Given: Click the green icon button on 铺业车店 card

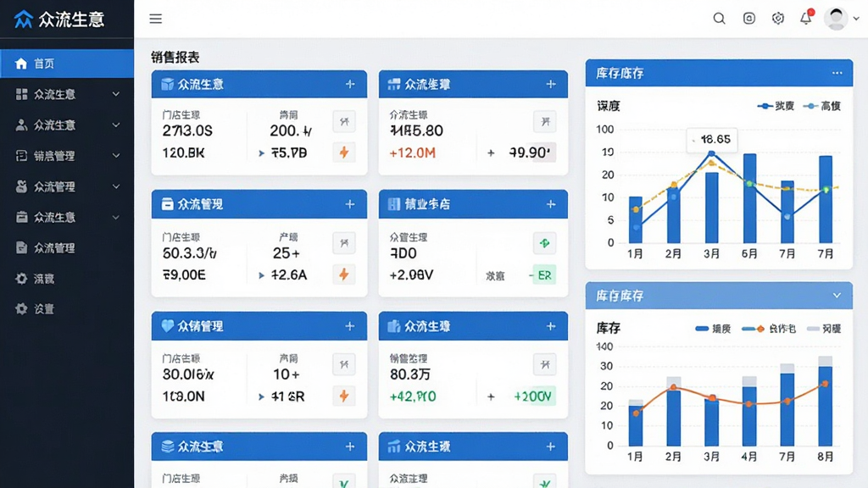Looking at the screenshot, I should [545, 243].
